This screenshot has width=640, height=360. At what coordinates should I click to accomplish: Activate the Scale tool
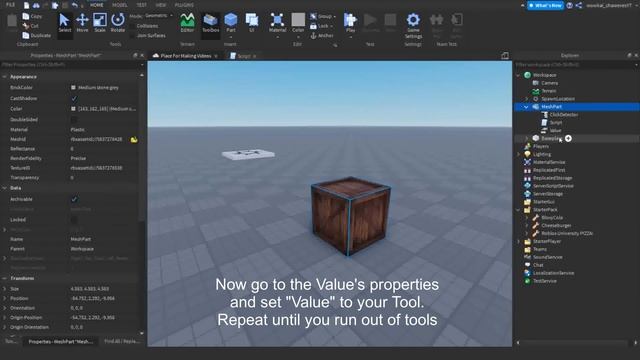[x=100, y=23]
